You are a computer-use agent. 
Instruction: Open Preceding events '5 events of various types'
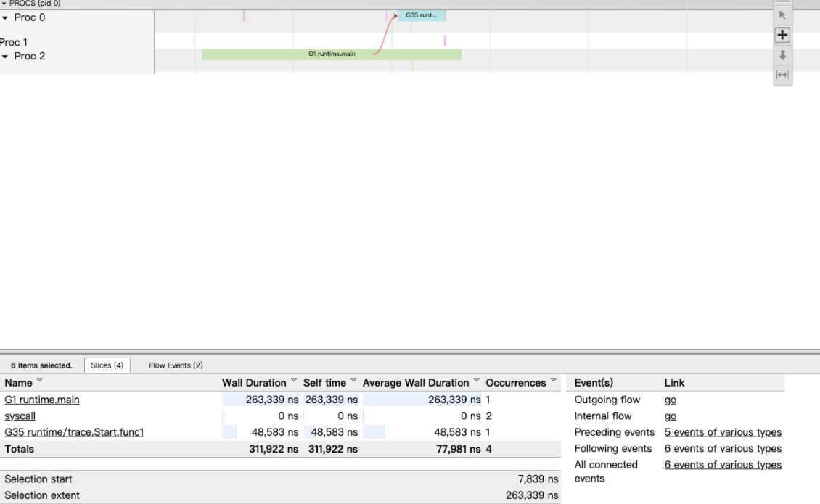click(722, 432)
